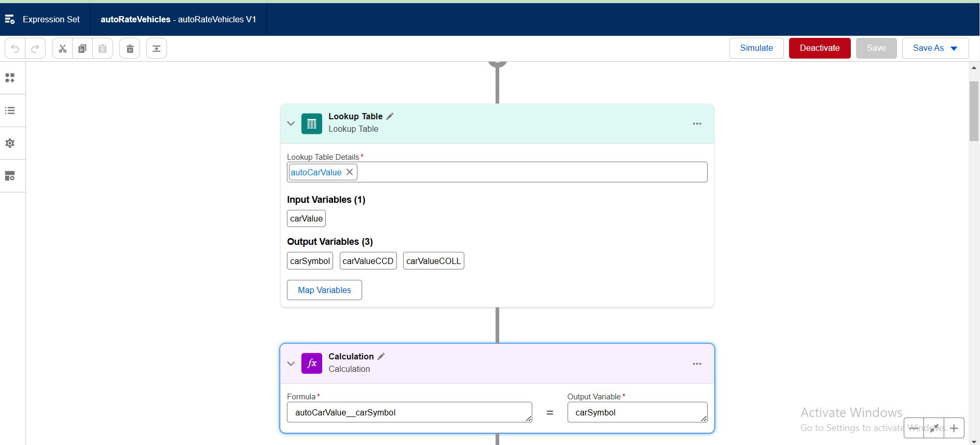Click the Map Variables button
This screenshot has width=980, height=445.
(324, 290)
